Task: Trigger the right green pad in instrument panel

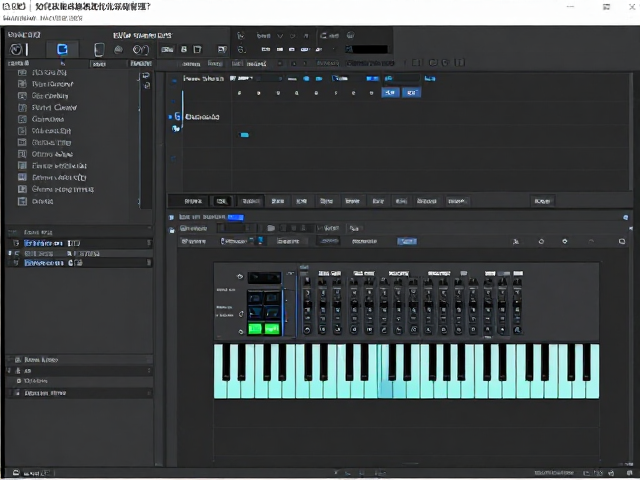Action: point(272,328)
